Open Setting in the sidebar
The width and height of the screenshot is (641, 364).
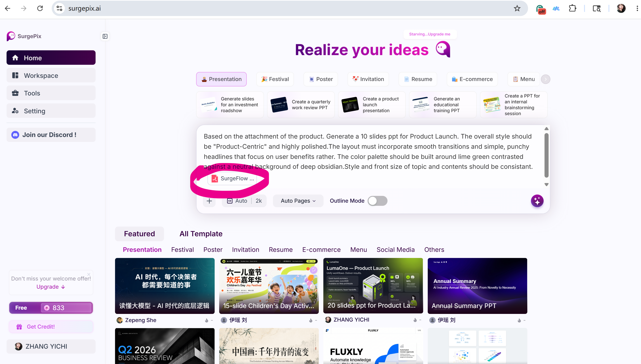pos(51,111)
